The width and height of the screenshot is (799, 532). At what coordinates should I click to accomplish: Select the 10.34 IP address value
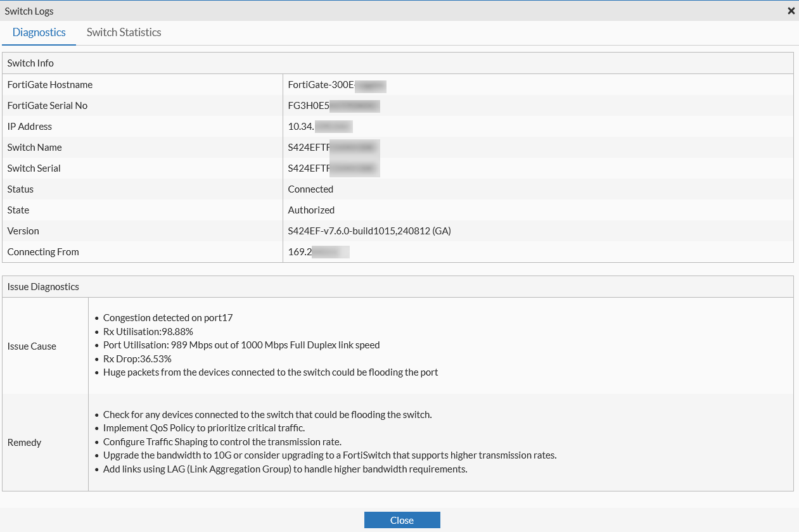pyautogui.click(x=320, y=127)
